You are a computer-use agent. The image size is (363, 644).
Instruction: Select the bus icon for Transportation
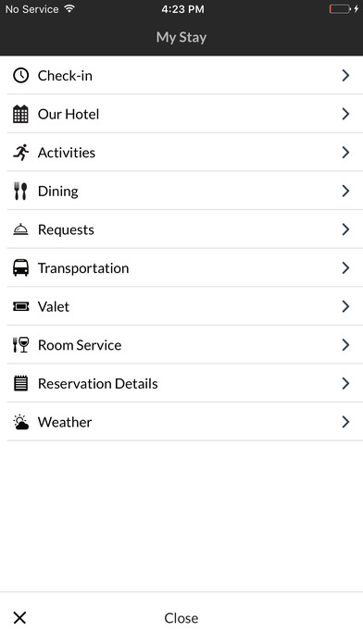20,267
